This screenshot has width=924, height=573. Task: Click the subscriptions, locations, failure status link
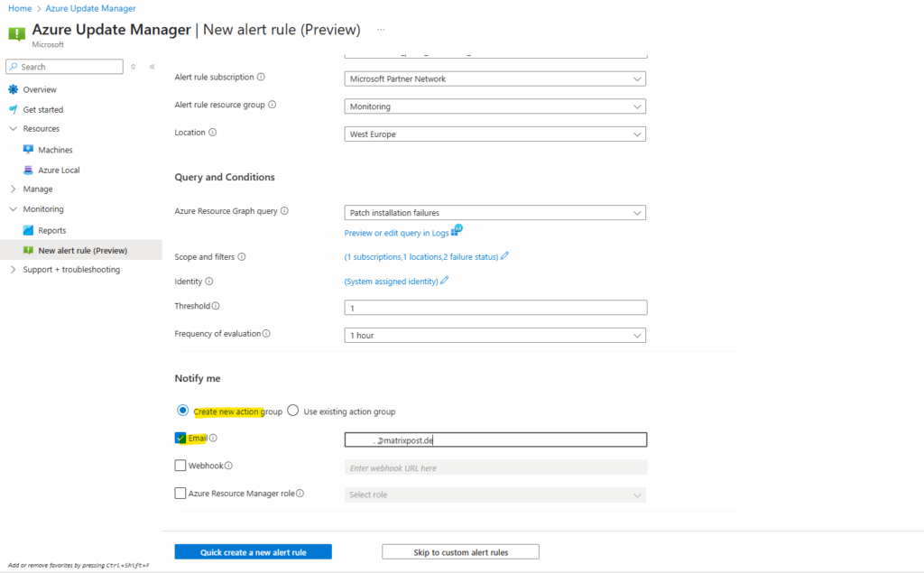[421, 257]
